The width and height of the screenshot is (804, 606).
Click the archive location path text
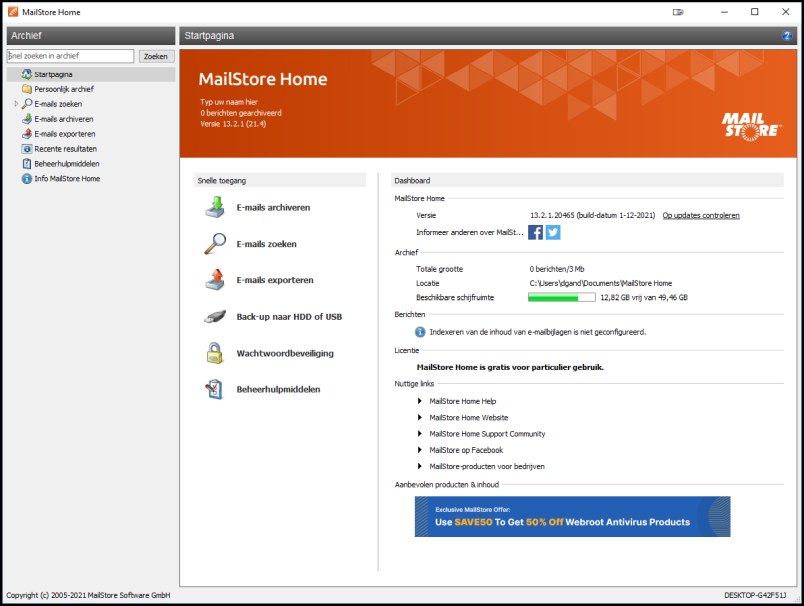[600, 283]
